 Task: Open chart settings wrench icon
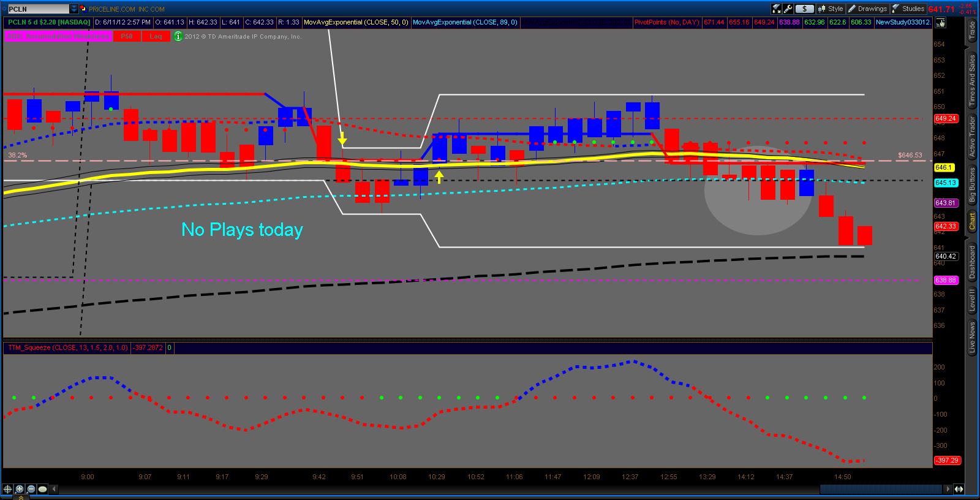point(788,9)
